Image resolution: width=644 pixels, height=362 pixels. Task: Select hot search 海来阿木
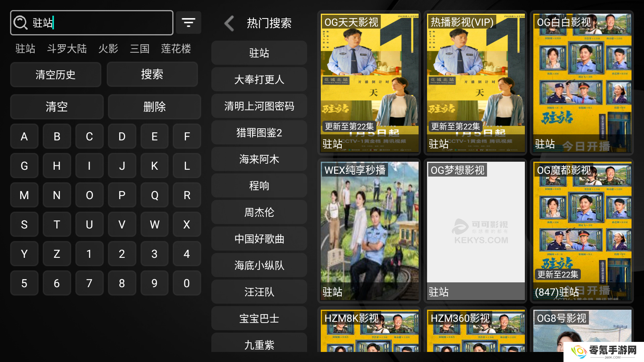[x=259, y=159]
